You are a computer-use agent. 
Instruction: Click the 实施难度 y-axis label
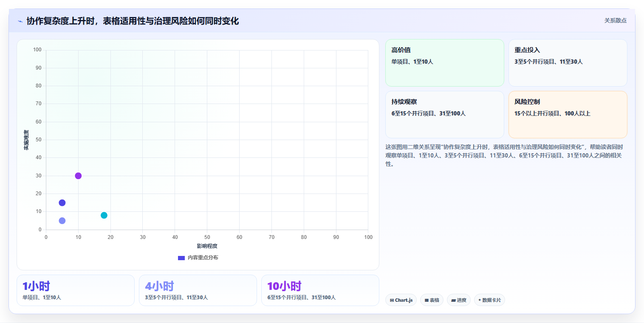click(x=26, y=140)
